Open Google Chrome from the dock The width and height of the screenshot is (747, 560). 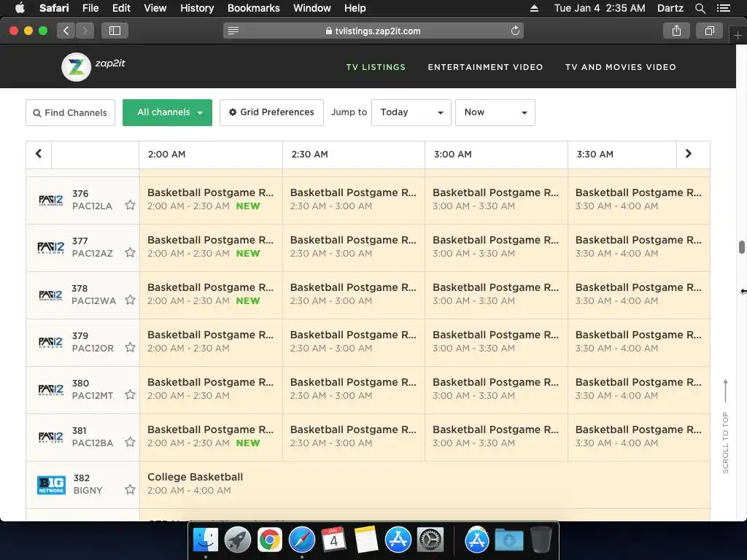click(x=270, y=540)
